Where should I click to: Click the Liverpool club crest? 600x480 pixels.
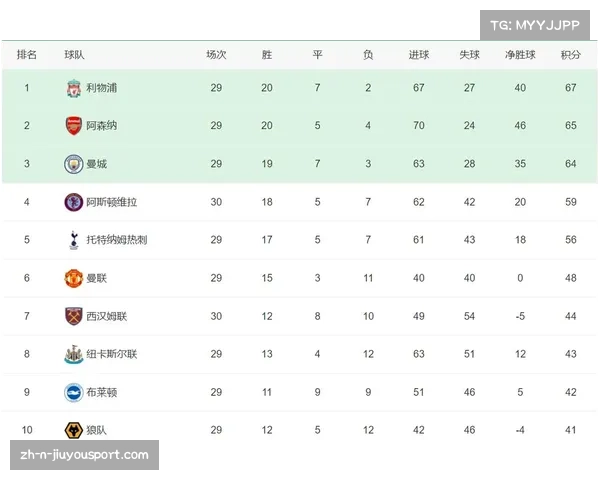point(73,88)
